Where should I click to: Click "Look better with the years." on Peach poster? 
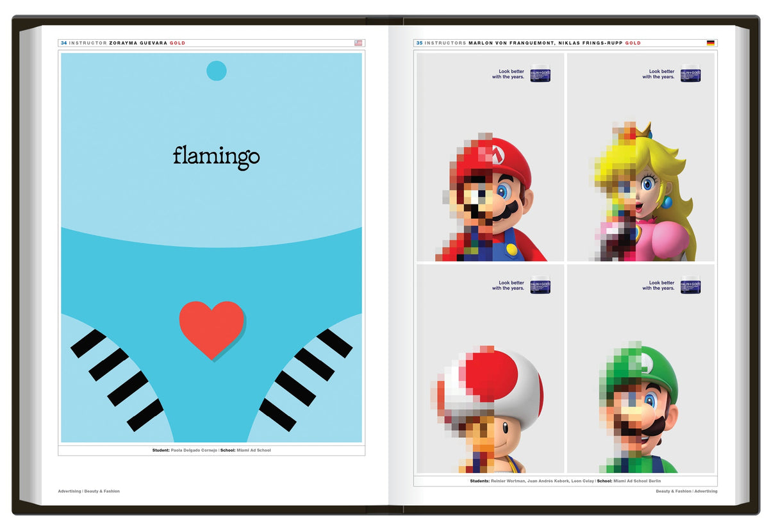point(659,74)
